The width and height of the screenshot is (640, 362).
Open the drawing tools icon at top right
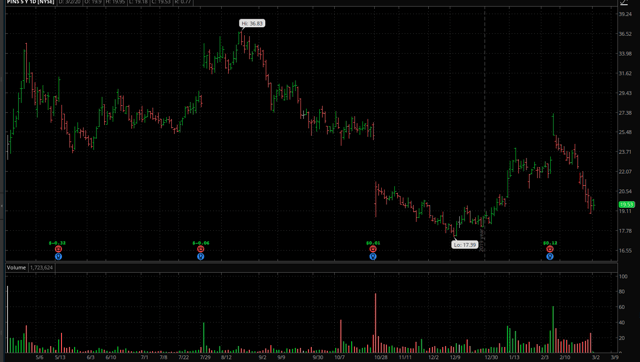click(624, 2)
